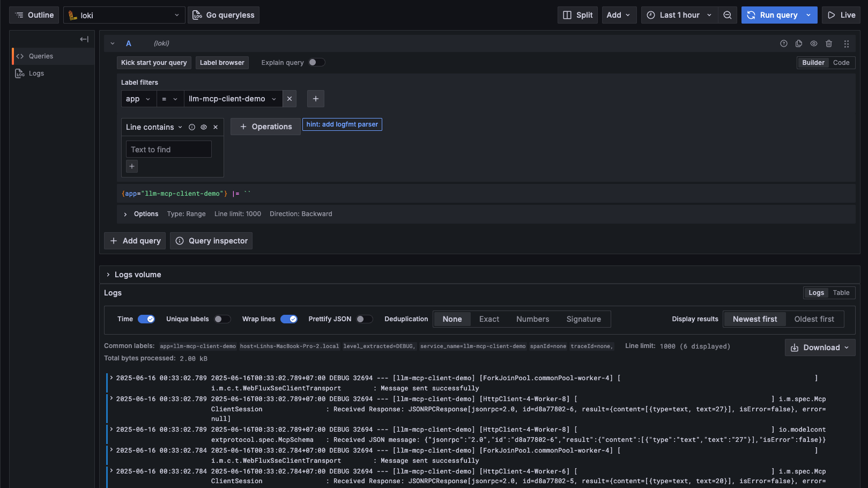Switch results view to Logs tab

point(817,293)
